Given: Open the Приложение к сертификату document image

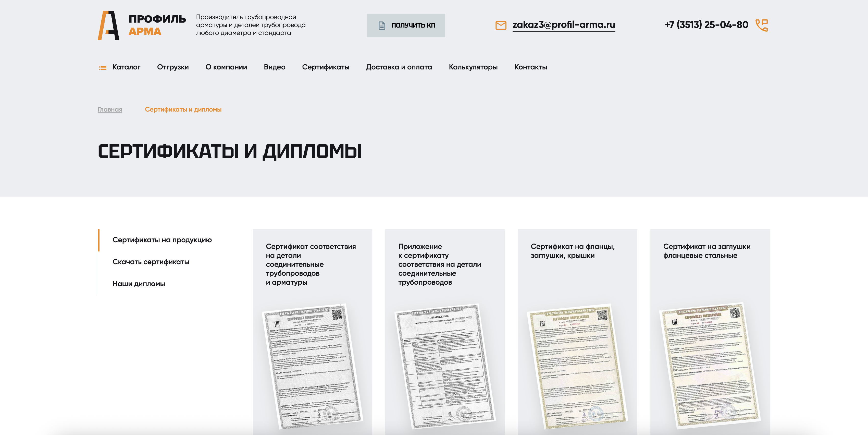Looking at the screenshot, I should coord(444,366).
